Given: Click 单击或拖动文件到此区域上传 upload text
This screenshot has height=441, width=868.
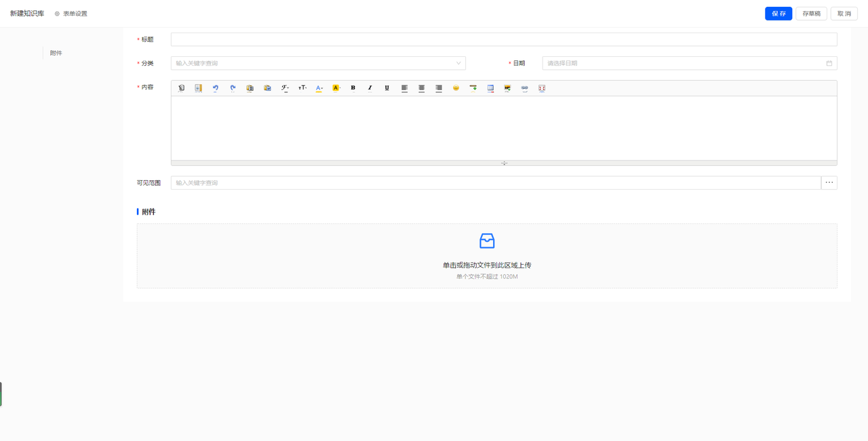Looking at the screenshot, I should 487,265.
